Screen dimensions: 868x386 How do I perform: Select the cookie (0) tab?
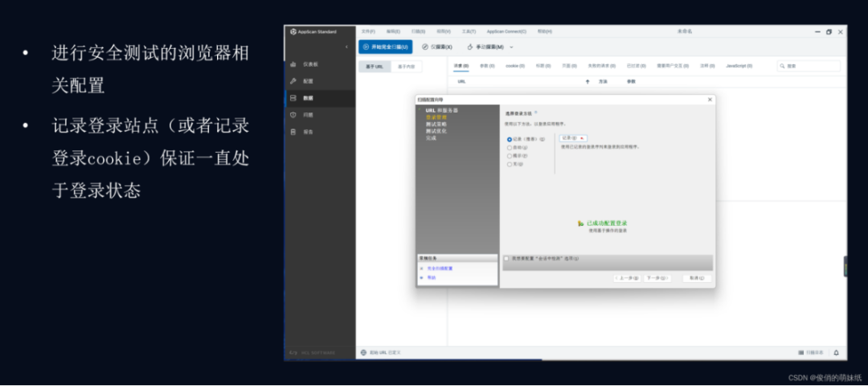(515, 66)
